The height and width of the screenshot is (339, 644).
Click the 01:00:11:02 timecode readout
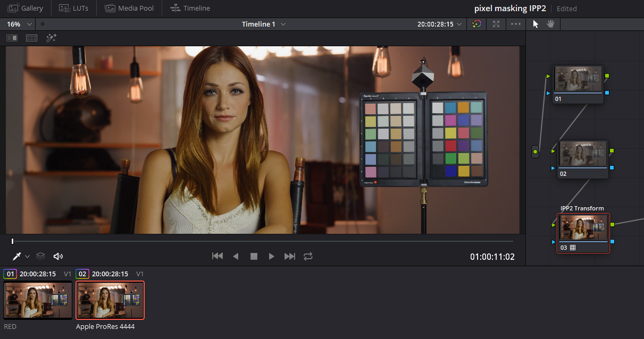click(492, 257)
